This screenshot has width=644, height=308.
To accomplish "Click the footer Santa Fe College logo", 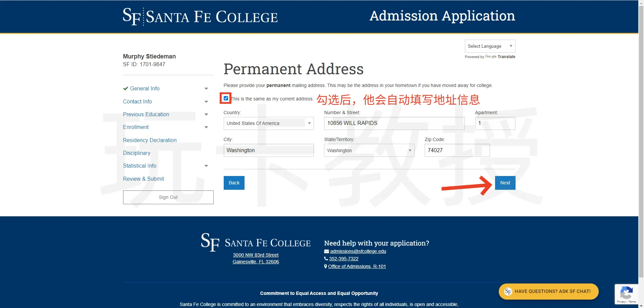I will 256,242.
